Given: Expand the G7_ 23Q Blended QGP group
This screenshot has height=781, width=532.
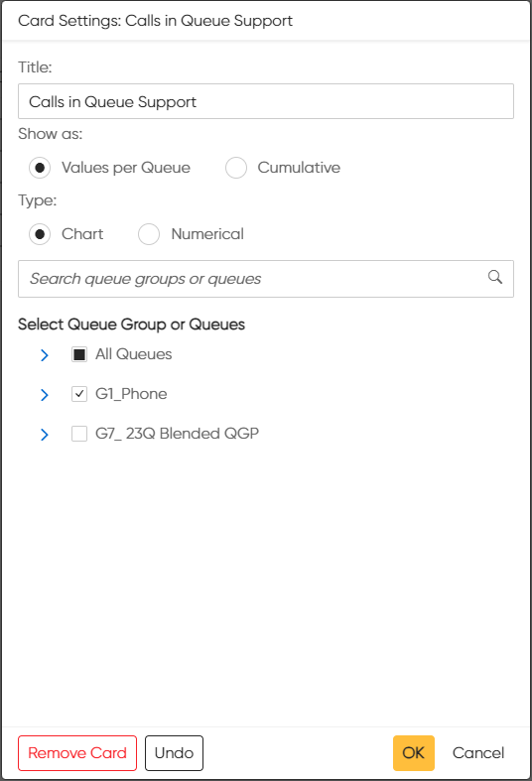Looking at the screenshot, I should 45,435.
